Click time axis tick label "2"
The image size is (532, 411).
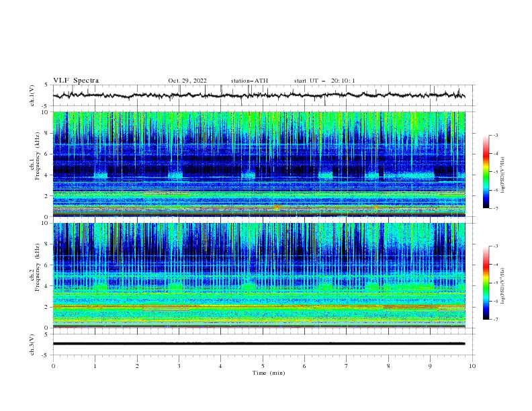pos(137,366)
